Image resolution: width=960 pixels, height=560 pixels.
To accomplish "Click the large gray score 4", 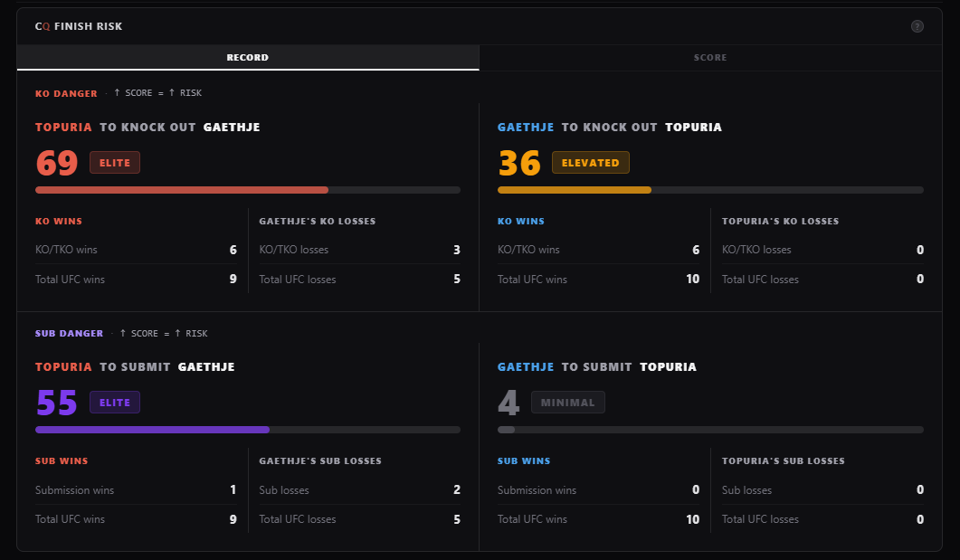I will pyautogui.click(x=509, y=403).
